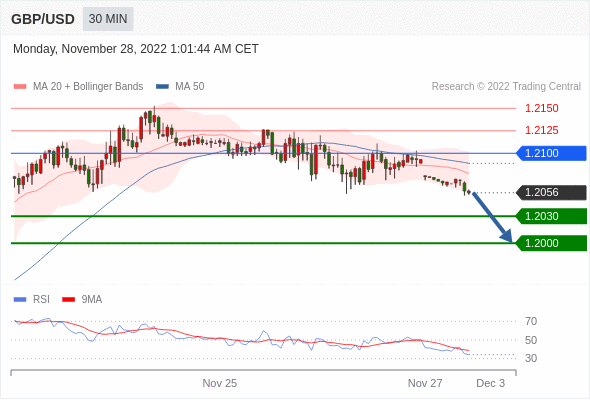Click the 30 MIN timeframe badge
The height and width of the screenshot is (400, 590).
coord(108,19)
